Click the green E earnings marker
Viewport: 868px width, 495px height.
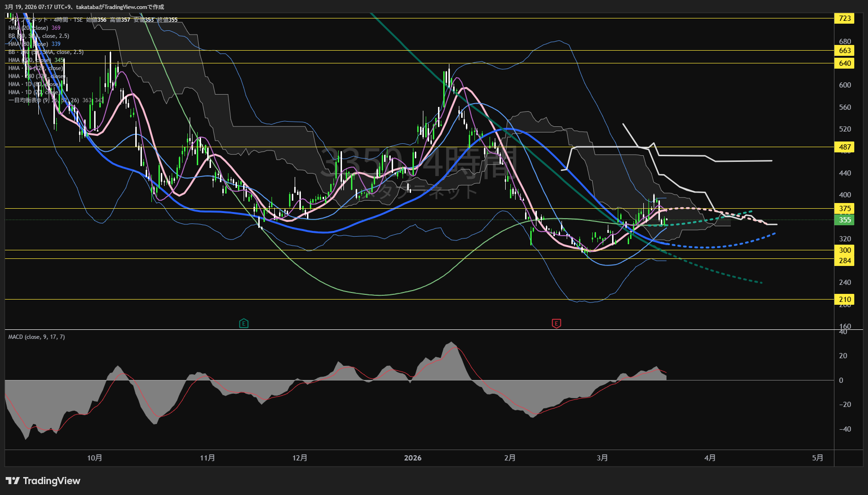tap(244, 324)
